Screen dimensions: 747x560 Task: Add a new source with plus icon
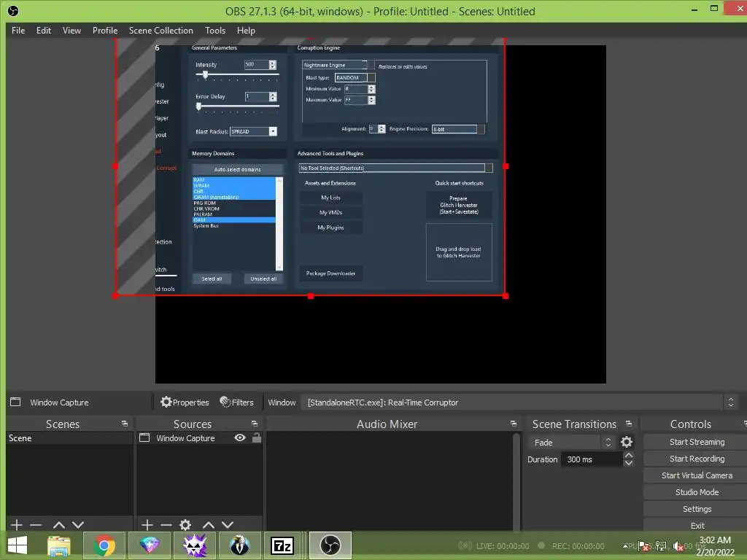click(x=147, y=525)
